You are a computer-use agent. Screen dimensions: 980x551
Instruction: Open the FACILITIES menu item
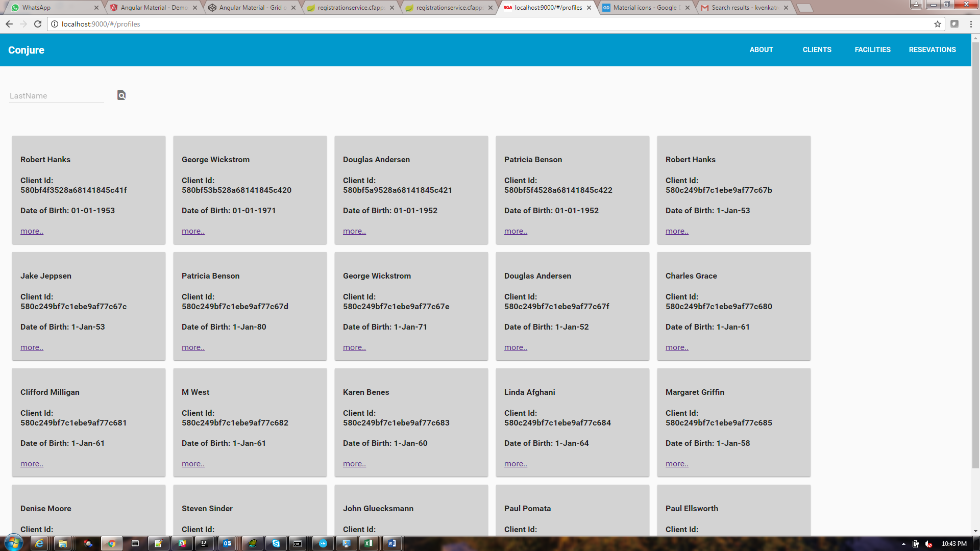click(x=872, y=49)
